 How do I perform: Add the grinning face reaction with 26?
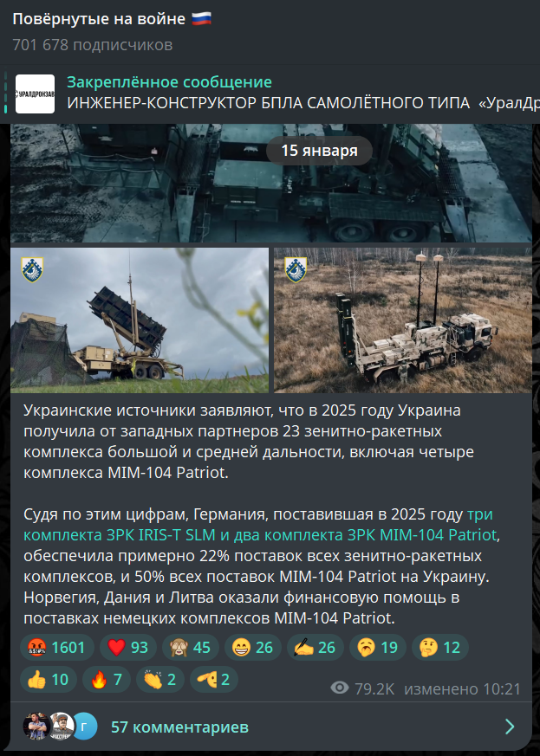253,647
